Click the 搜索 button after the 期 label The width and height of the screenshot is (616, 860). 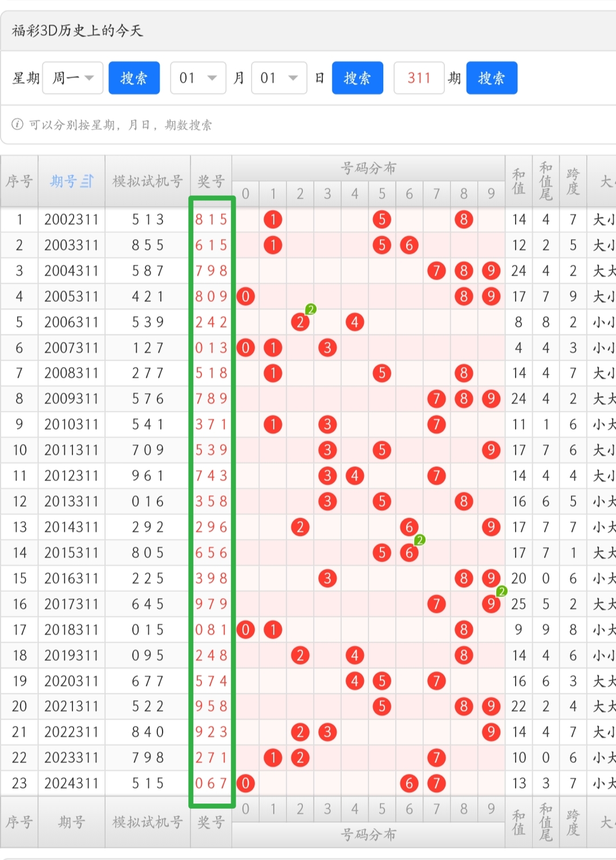coord(492,78)
